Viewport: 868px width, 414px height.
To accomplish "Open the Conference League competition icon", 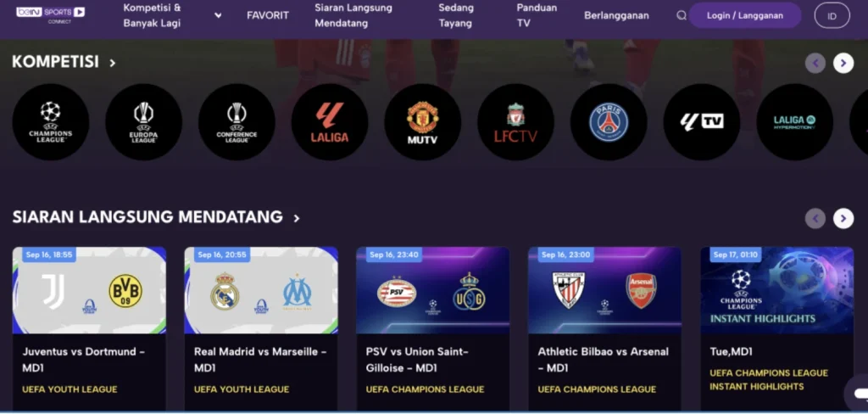I will tap(236, 122).
